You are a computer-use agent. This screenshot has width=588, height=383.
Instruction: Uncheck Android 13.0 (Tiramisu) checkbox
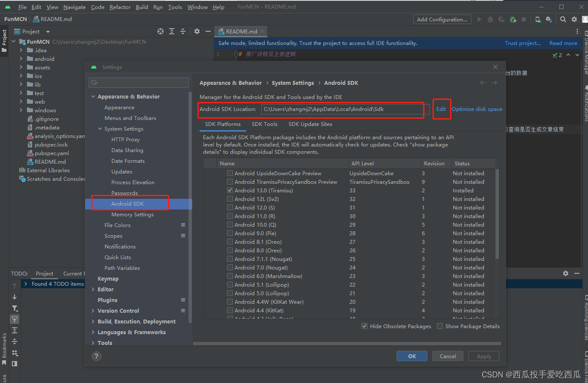(x=230, y=190)
